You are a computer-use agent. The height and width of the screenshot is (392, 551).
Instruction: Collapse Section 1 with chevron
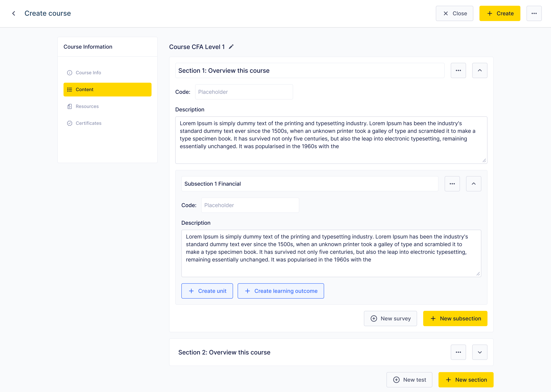[480, 70]
